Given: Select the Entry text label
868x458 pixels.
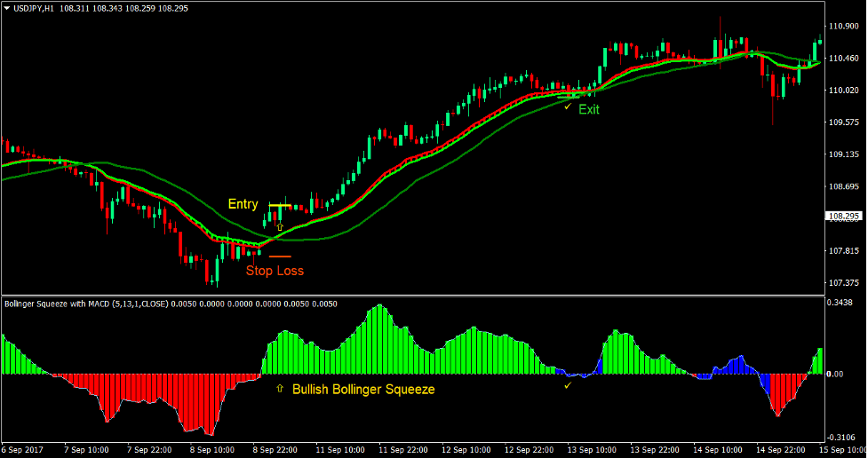Looking at the screenshot, I should point(243,204).
